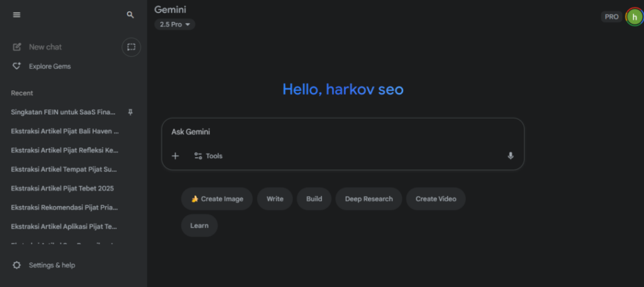Focus the Ask Gemini text field
644x287 pixels.
pos(340,132)
